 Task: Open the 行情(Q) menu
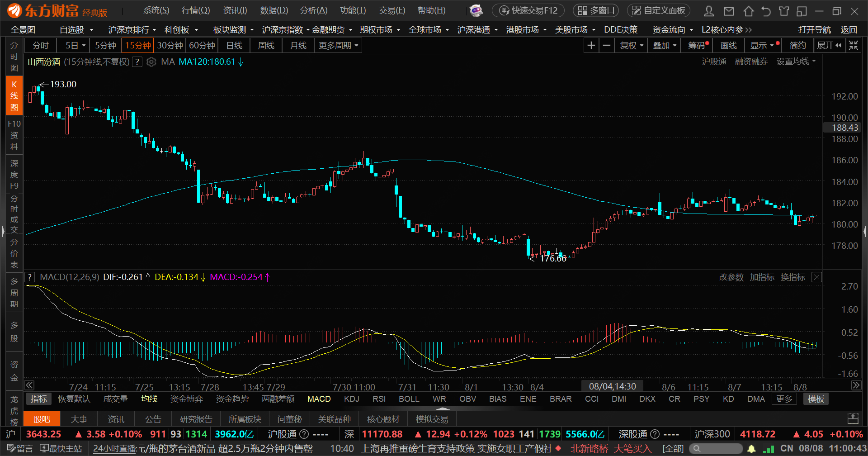[196, 10]
